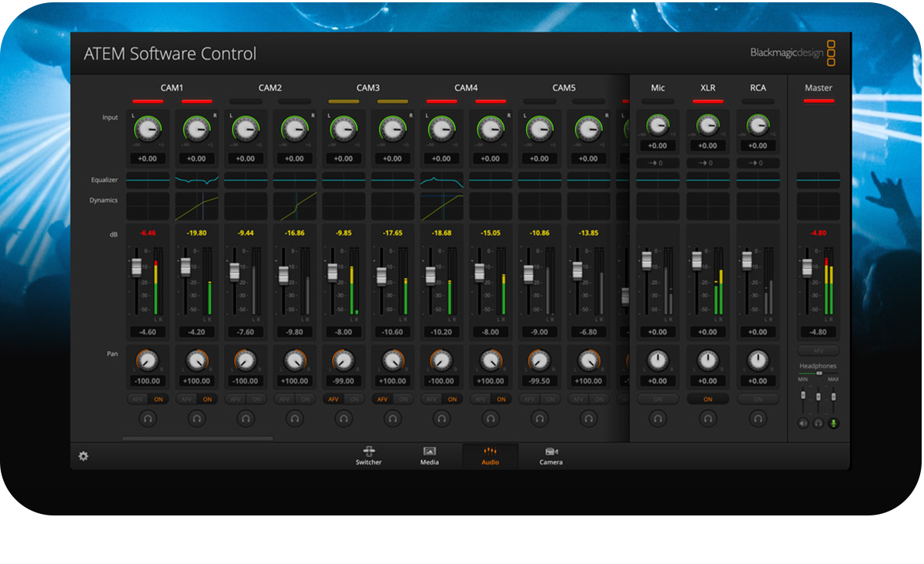
Task: Solo CAM1 right channel with its headphone icon
Action: point(197,418)
